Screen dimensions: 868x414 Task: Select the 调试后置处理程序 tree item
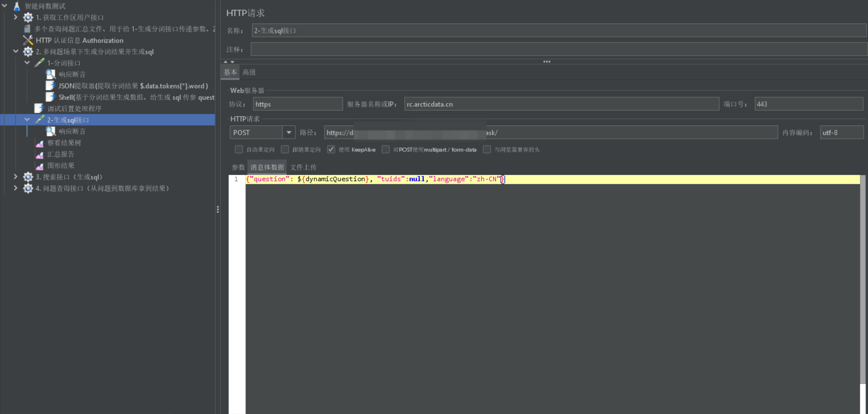(x=74, y=109)
